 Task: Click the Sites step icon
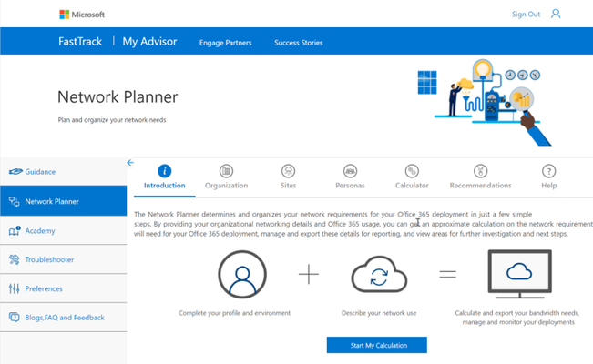(288, 171)
